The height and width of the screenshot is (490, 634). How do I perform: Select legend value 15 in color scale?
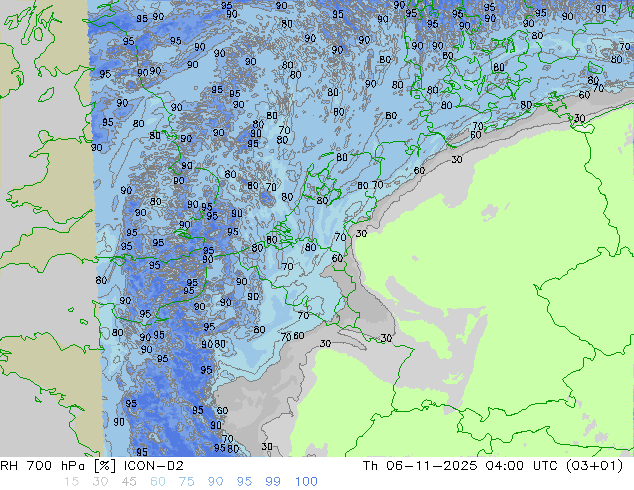71,482
